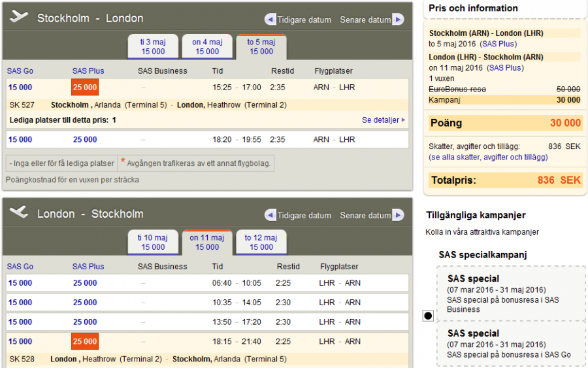The width and height of the screenshot is (588, 368).
Task: Select the on 4 maj date tab
Action: tap(207, 47)
